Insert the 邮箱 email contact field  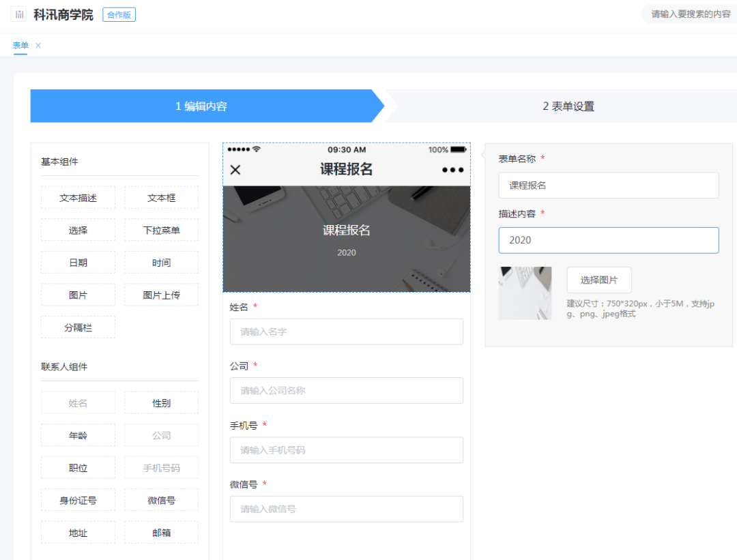pos(161,532)
